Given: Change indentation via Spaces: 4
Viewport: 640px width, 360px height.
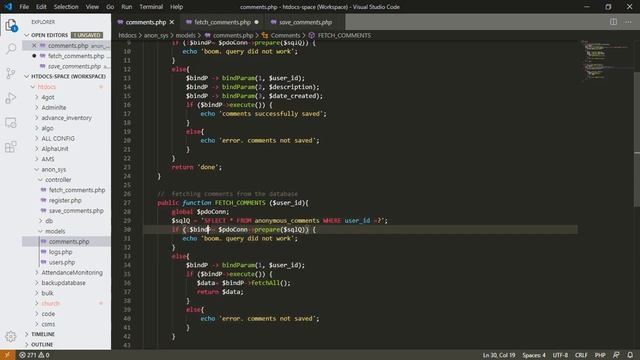Looking at the screenshot, I should 534,355.
